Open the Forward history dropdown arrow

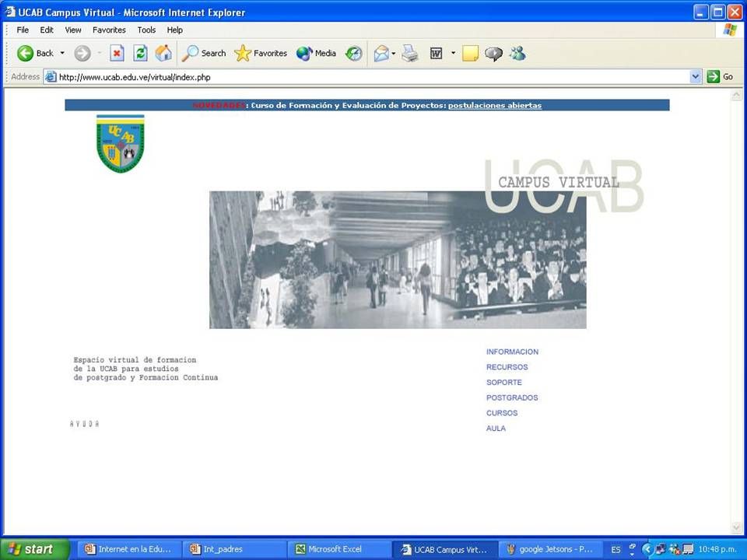point(99,54)
